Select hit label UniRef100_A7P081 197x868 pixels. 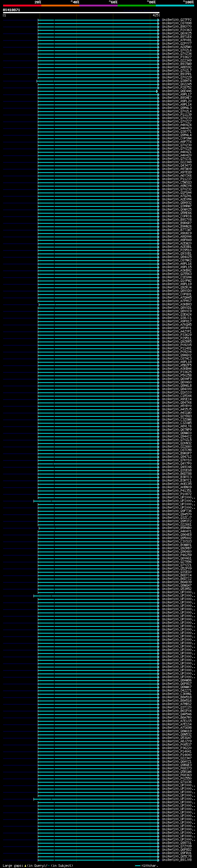click(x=177, y=40)
